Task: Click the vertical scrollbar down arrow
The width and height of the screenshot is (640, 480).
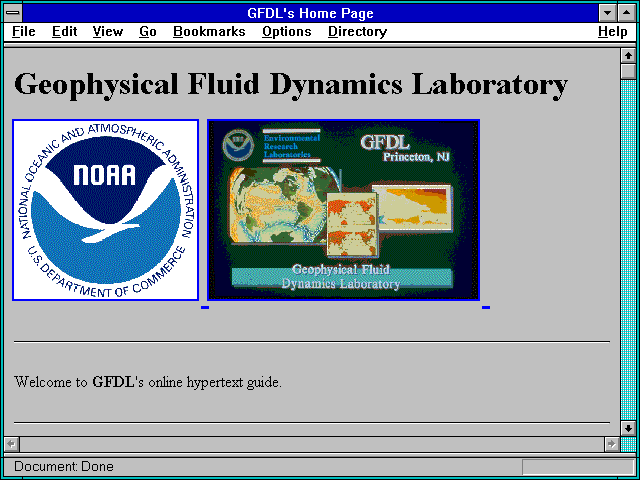Action: click(628, 428)
